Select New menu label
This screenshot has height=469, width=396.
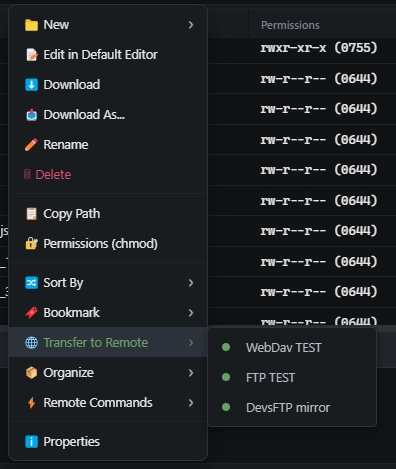[56, 25]
